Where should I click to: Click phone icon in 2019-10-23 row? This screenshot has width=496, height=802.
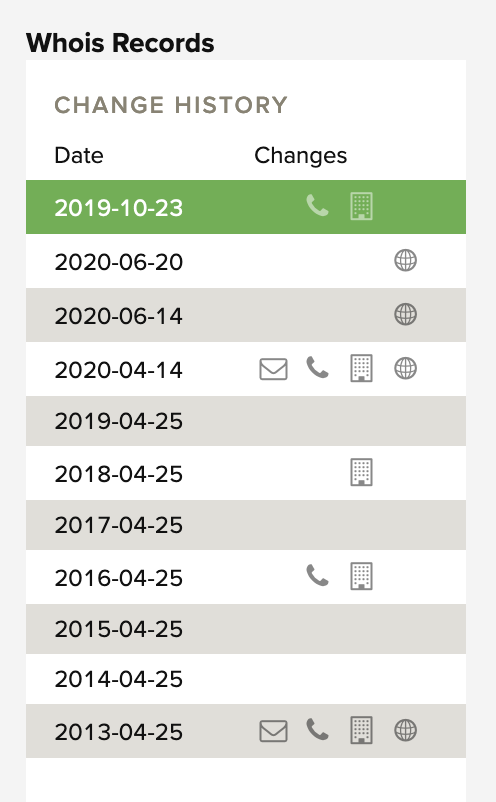318,206
